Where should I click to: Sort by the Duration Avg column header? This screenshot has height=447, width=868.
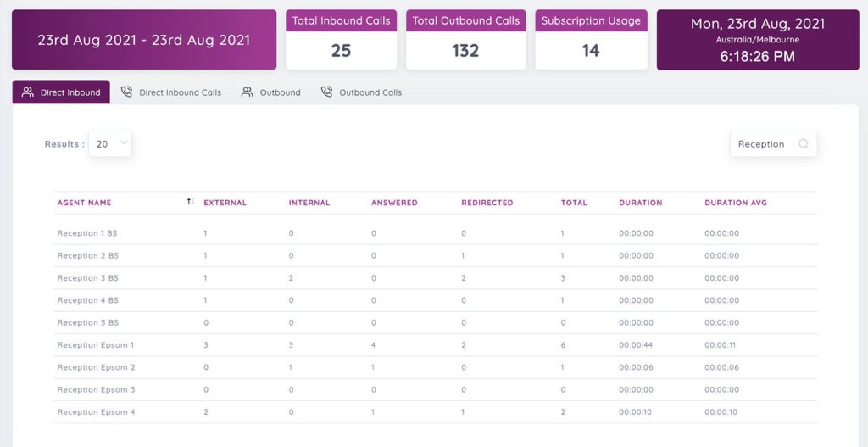(x=736, y=203)
